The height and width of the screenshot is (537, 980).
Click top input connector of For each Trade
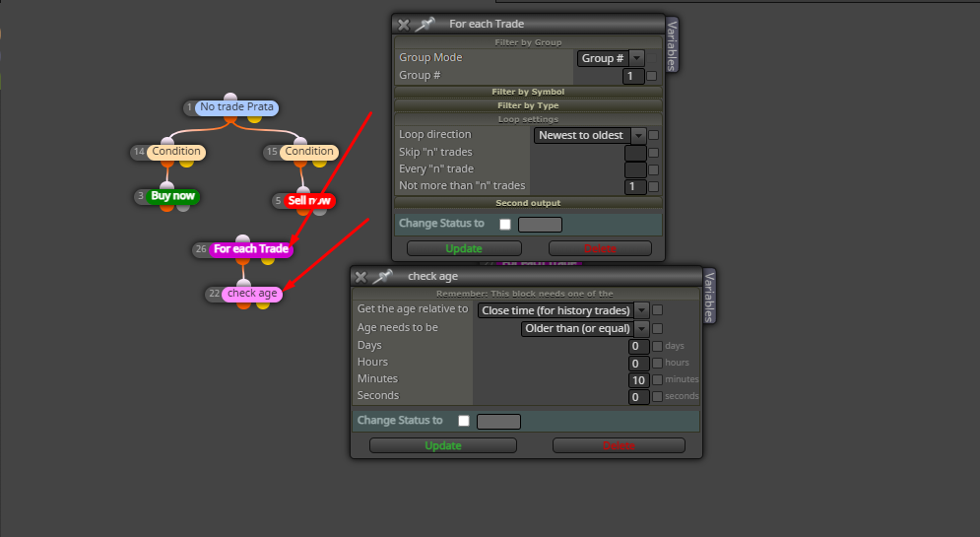242,238
